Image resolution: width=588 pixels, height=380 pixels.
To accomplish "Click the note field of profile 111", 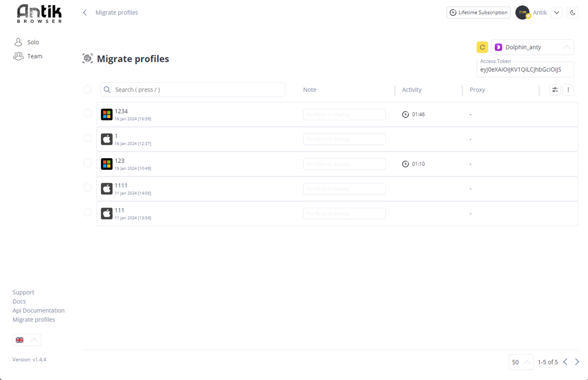I will 344,213.
